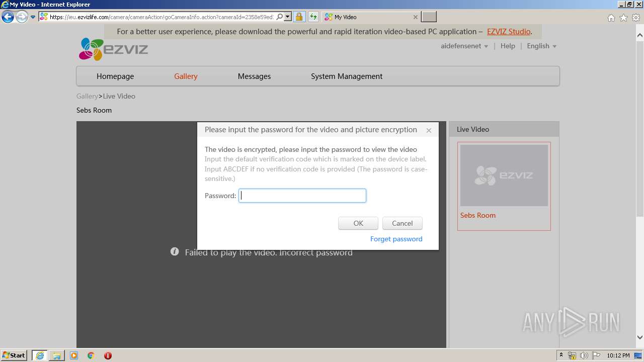Click the red Opera taskbar icon
Viewport: 644px width, 362px height.
(x=108, y=355)
